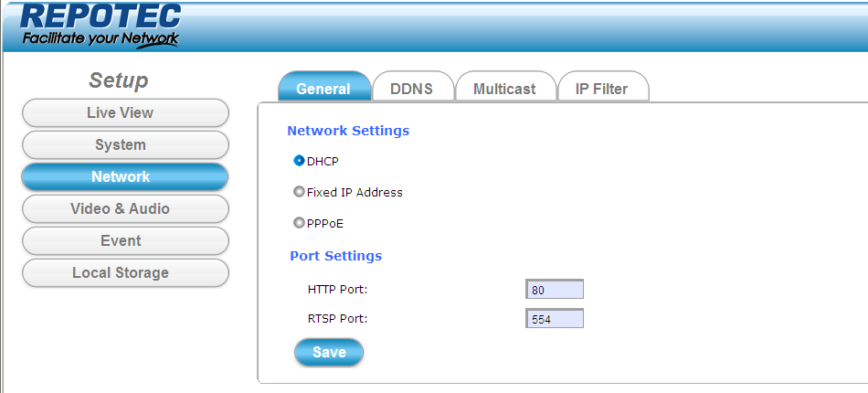Viewport: 868px width, 393px height.
Task: Click the Network Settings heading
Action: (348, 131)
